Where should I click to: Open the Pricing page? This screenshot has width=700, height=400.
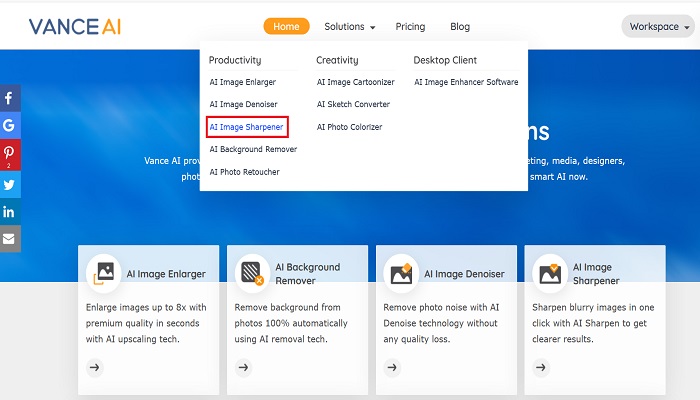[x=410, y=27]
